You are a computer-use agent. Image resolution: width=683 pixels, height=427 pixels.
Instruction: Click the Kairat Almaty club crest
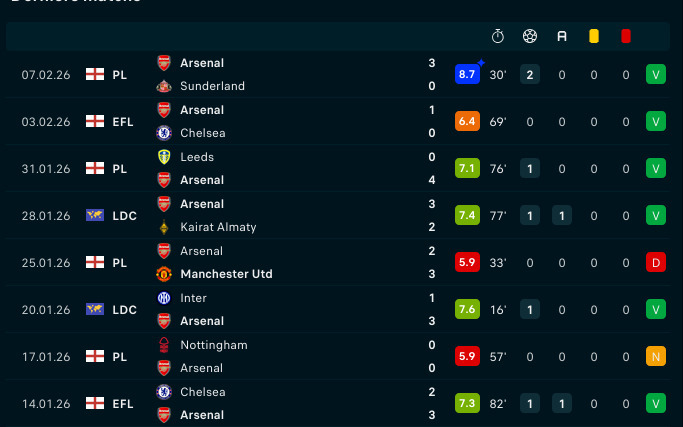164,227
